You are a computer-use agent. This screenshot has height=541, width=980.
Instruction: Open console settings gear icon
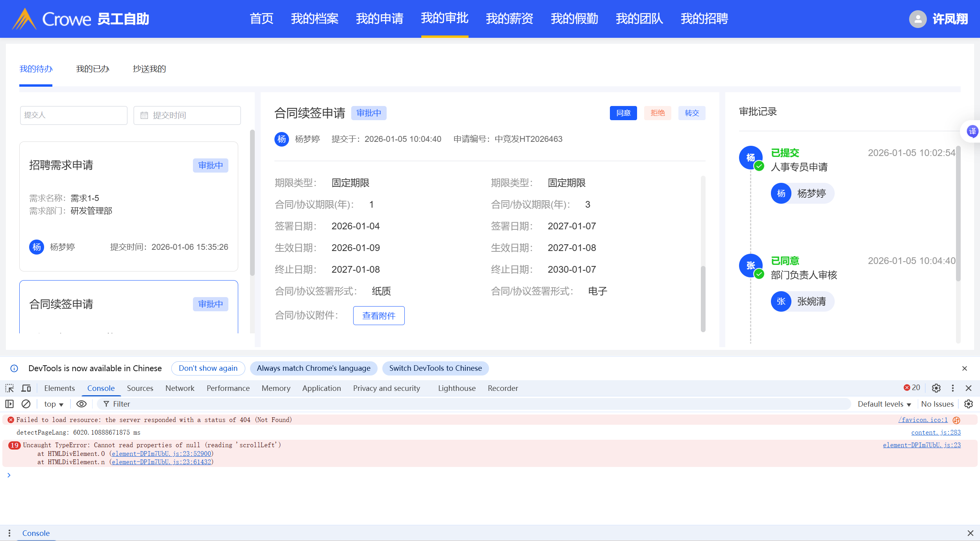pos(969,404)
